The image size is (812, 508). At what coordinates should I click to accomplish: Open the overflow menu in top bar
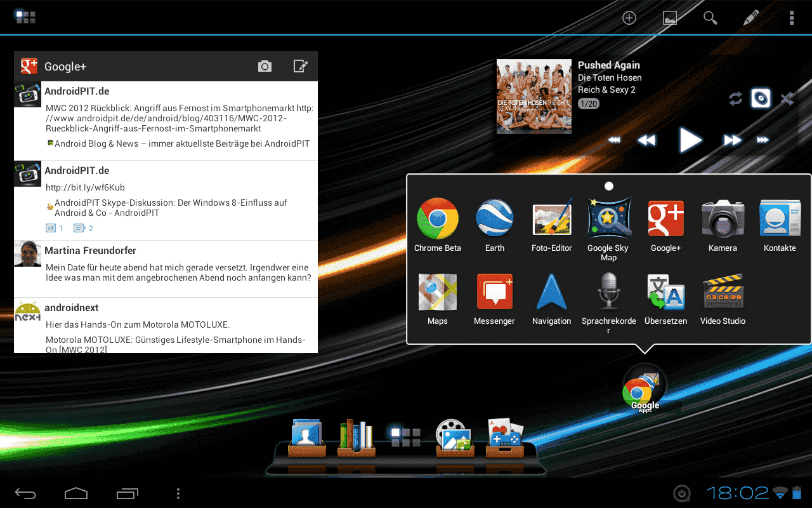[x=792, y=18]
